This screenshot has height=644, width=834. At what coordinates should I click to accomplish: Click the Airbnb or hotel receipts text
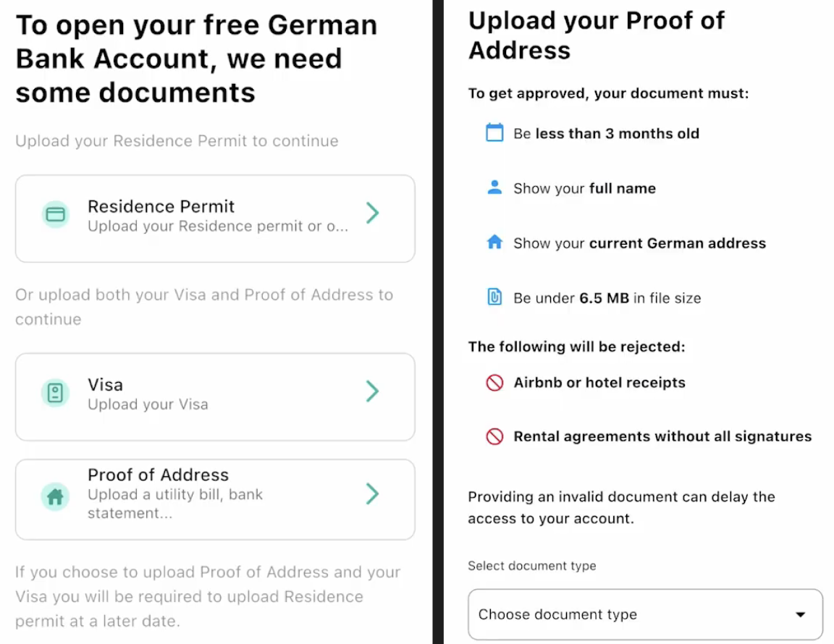pyautogui.click(x=599, y=383)
